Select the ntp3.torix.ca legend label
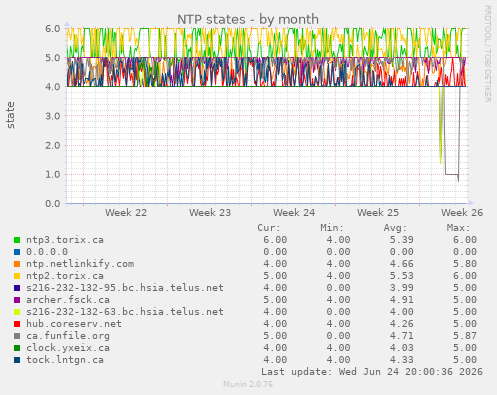The height and width of the screenshot is (395, 497). click(x=65, y=240)
